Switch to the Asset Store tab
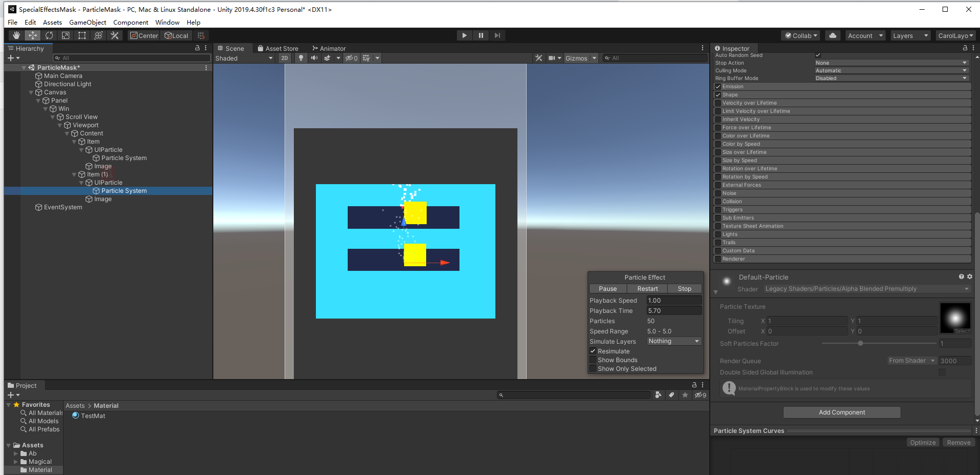980x475 pixels. click(x=277, y=48)
